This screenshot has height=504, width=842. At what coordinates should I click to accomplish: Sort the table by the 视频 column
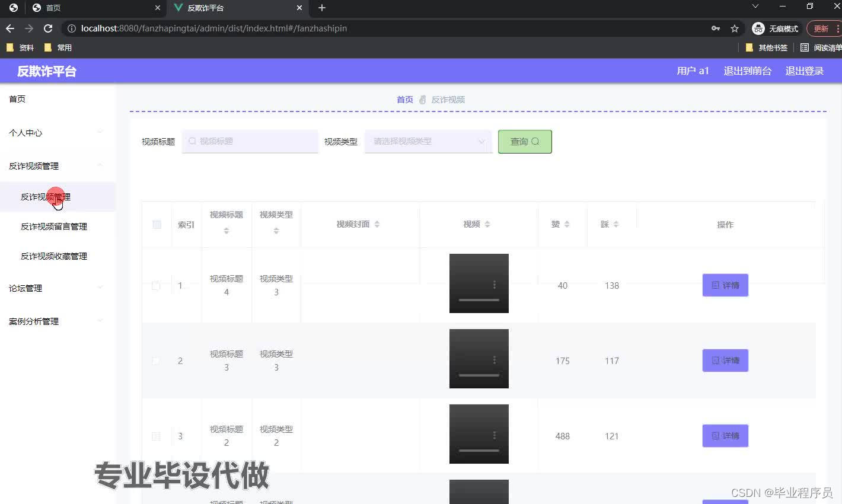point(487,224)
